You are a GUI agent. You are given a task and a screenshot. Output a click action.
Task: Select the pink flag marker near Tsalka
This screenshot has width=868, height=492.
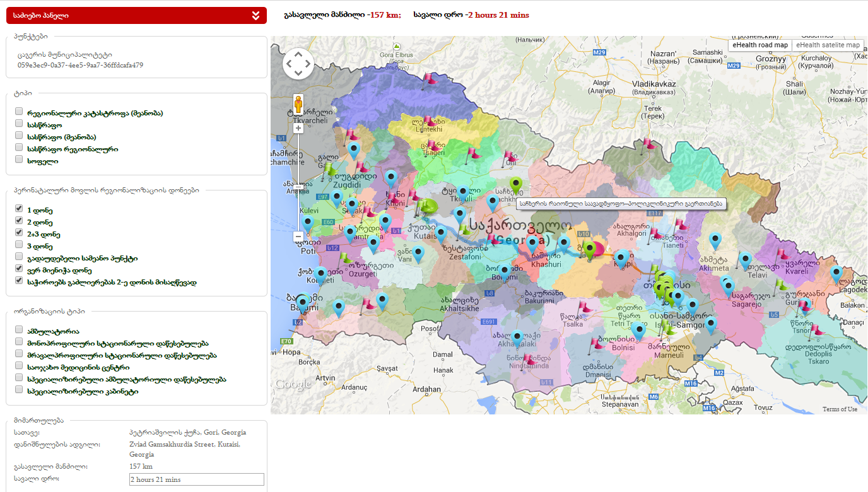point(585,306)
